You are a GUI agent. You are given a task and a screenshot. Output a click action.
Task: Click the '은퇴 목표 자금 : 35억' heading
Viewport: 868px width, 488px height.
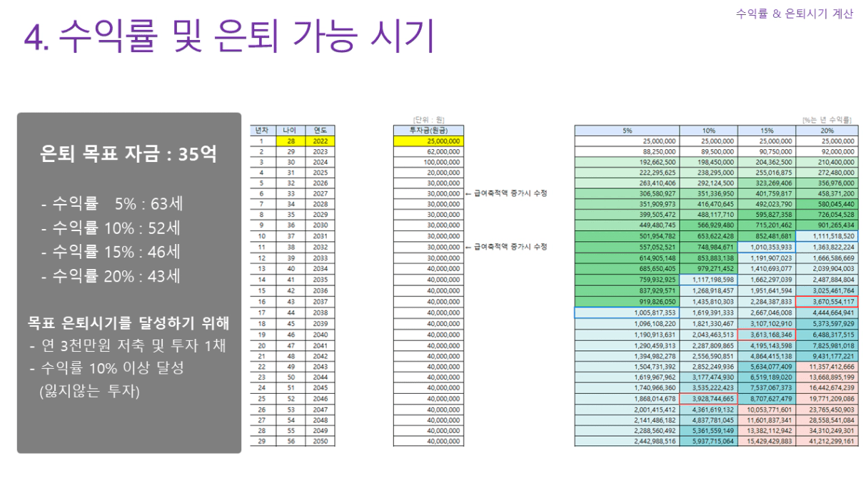point(129,154)
